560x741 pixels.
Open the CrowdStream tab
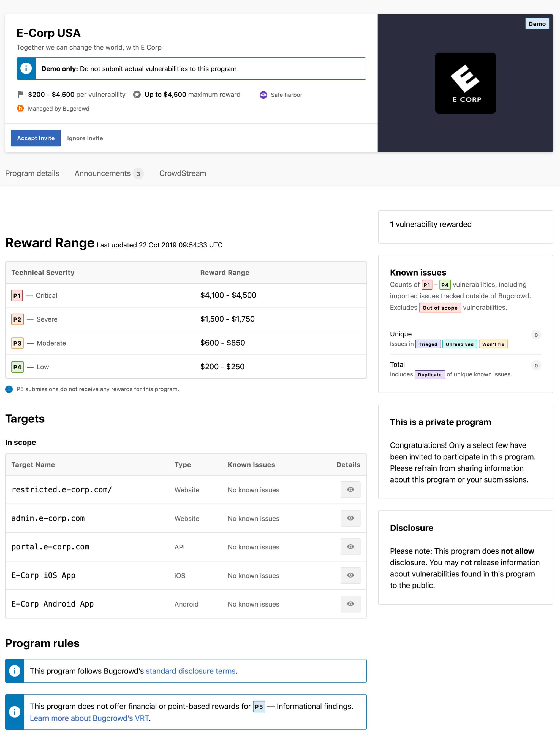point(182,173)
